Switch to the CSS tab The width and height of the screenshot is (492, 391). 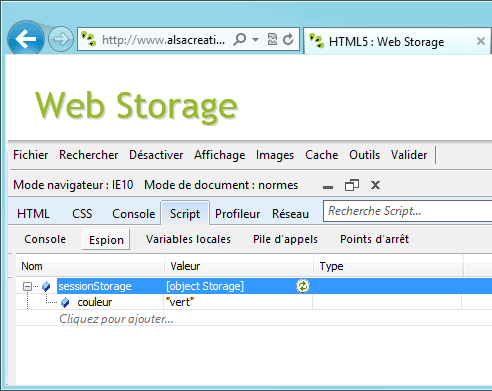(82, 214)
